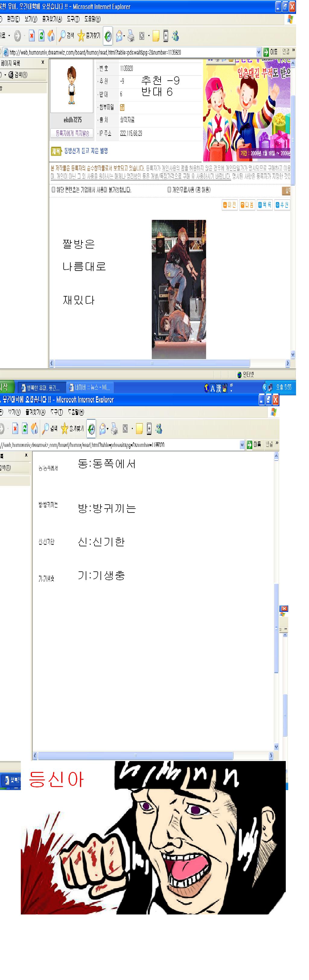Click the Refresh icon in the upper browser toolbar
Viewport: 309px width, 980px height.
pyautogui.click(x=41, y=36)
